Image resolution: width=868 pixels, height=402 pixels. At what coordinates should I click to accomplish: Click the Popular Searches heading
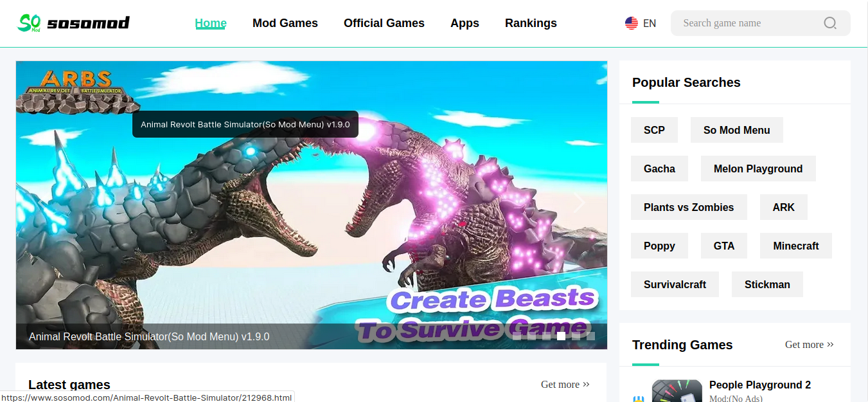686,82
